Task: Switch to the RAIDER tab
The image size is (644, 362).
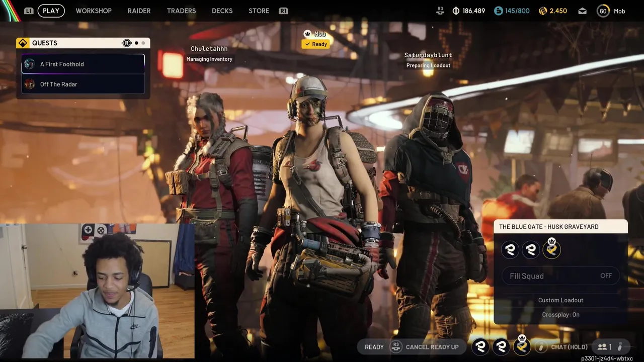Action: [139, 11]
